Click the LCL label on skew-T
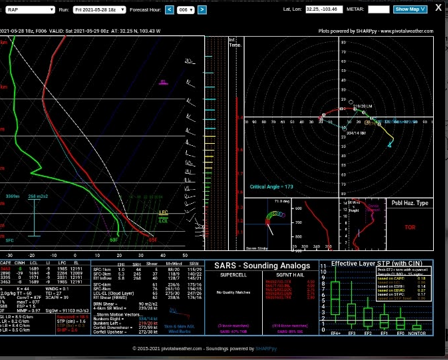 point(163,220)
